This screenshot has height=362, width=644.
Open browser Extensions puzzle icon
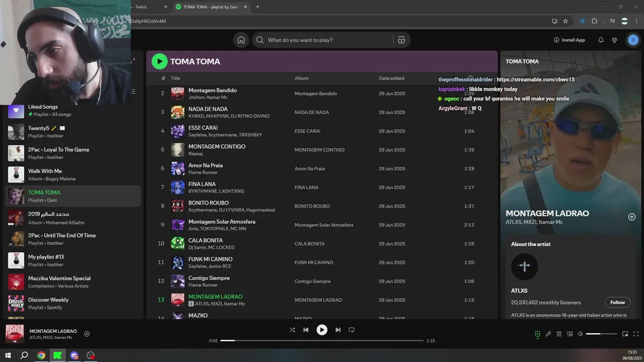[595, 21]
